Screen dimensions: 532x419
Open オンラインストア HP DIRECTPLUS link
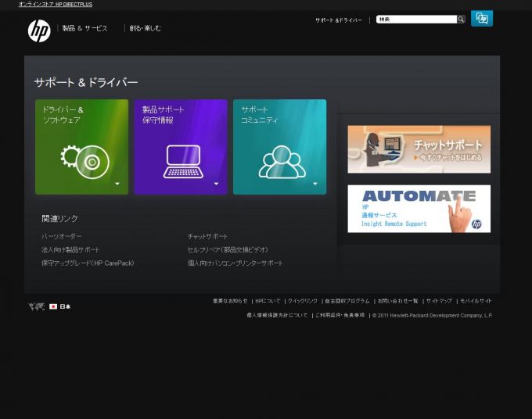pyautogui.click(x=56, y=5)
